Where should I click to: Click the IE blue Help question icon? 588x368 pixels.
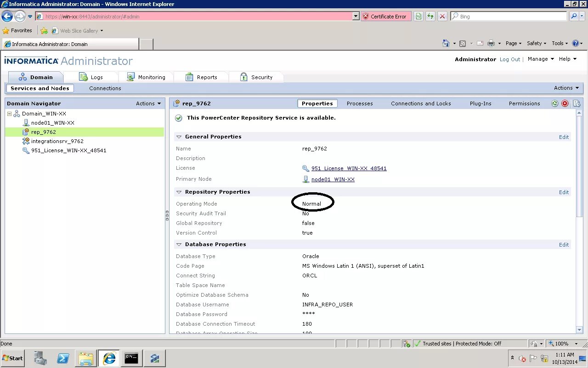click(x=576, y=43)
